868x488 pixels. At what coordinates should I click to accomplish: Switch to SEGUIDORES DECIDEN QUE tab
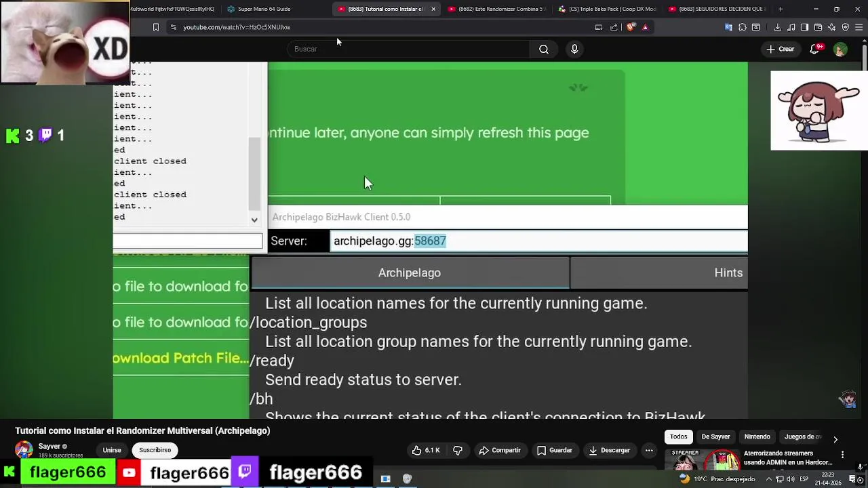point(716,9)
